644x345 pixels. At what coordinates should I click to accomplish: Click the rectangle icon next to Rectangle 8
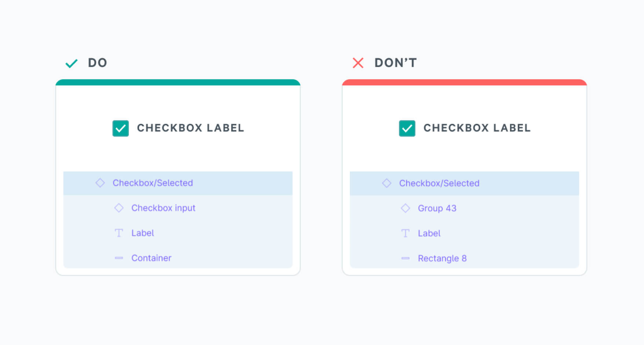[405, 258]
